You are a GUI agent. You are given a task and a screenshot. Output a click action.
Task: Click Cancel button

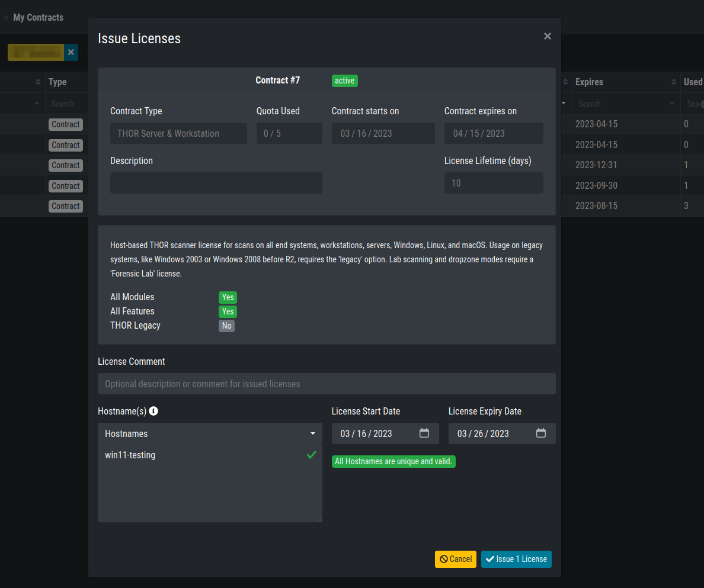[455, 559]
